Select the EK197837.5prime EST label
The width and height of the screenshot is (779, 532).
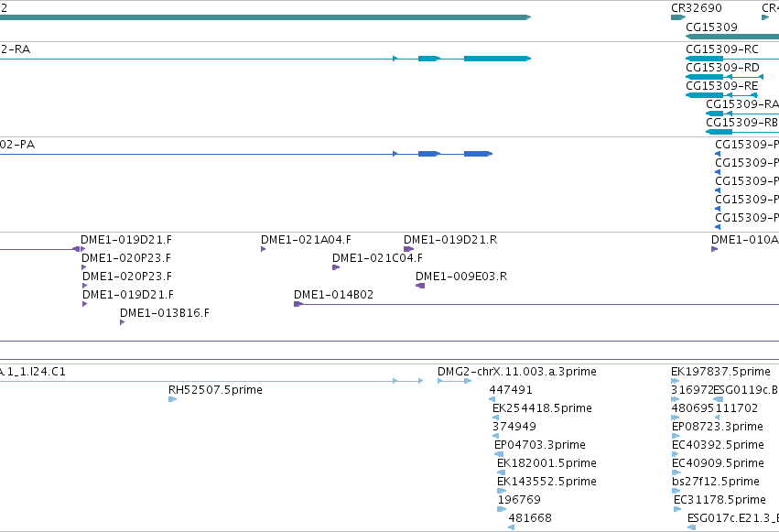[721, 372]
